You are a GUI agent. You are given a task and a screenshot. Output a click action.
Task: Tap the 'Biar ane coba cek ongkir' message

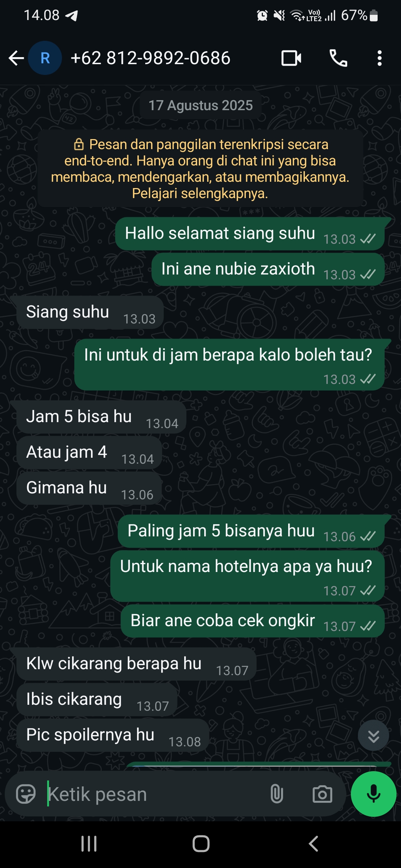tap(252, 621)
